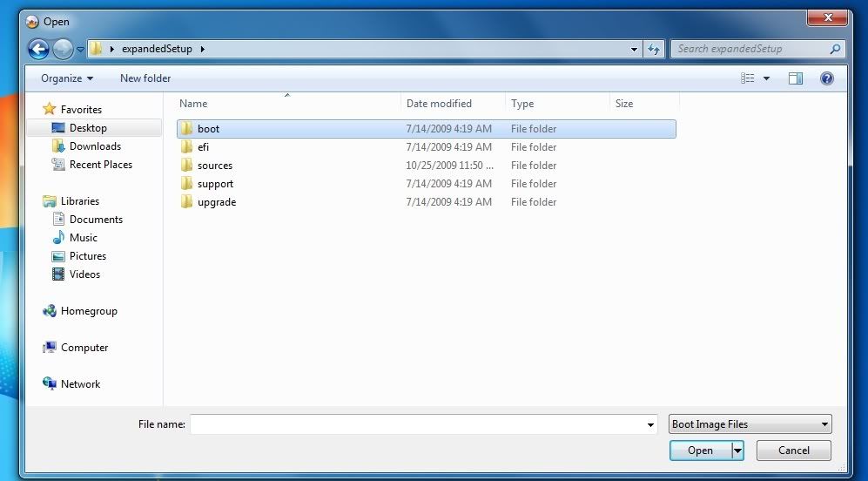The image size is (868, 481).
Task: Click the Favorites star icon
Action: coord(50,109)
